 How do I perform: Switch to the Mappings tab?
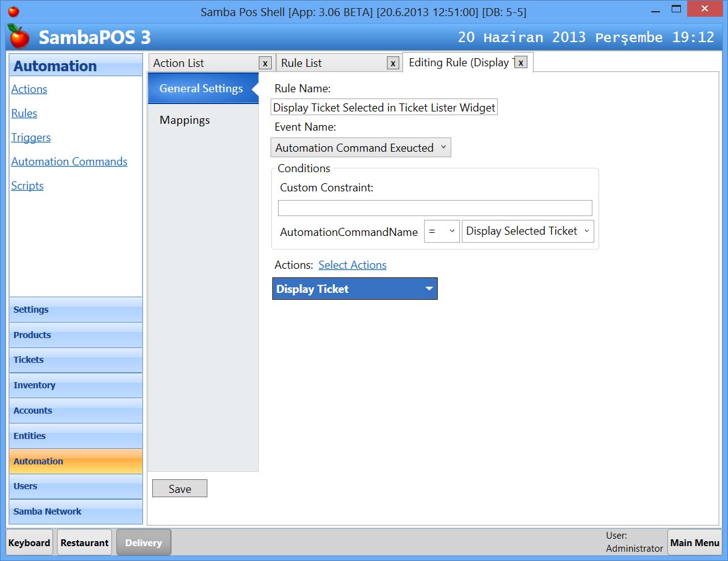pos(184,120)
